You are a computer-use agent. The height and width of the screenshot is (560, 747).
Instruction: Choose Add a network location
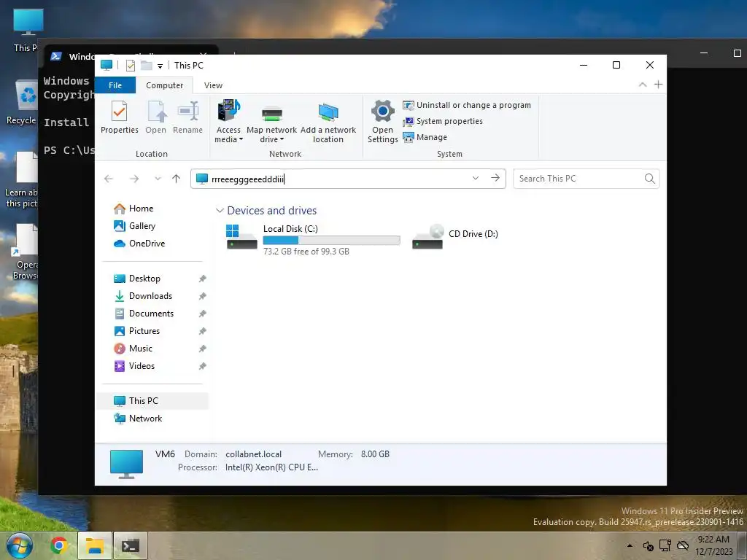tap(328, 122)
